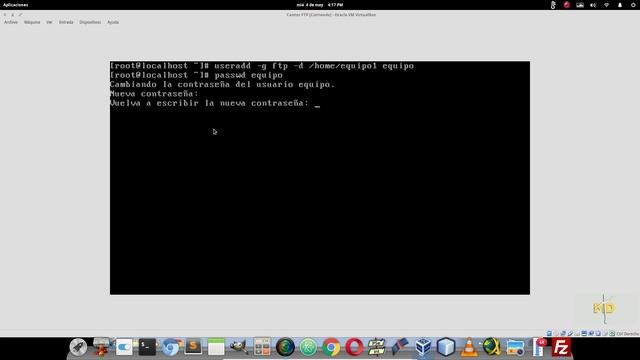Screen dimensions: 640x360
Task: Open the Aplicaciones launcher in top panel
Action: (16, 5)
